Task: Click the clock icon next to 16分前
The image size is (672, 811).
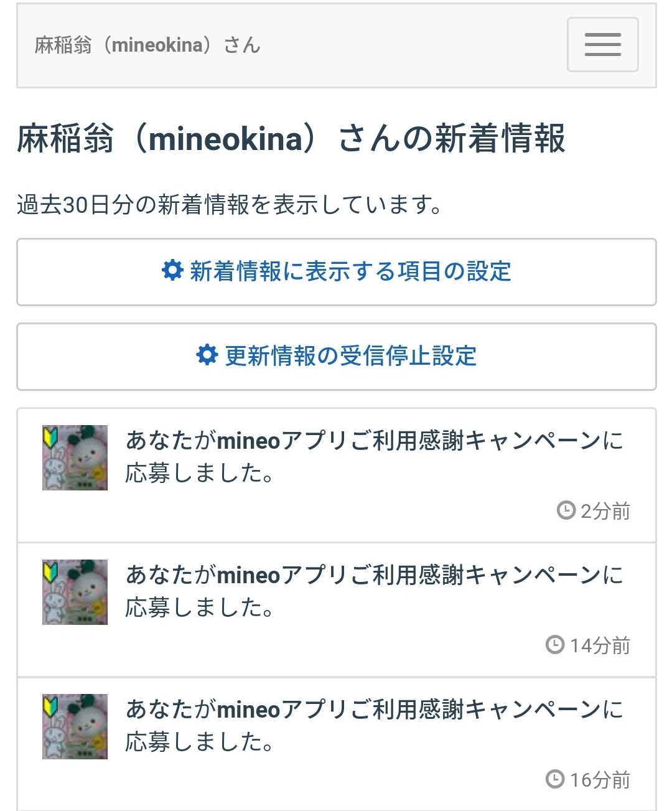Action: coord(554,779)
